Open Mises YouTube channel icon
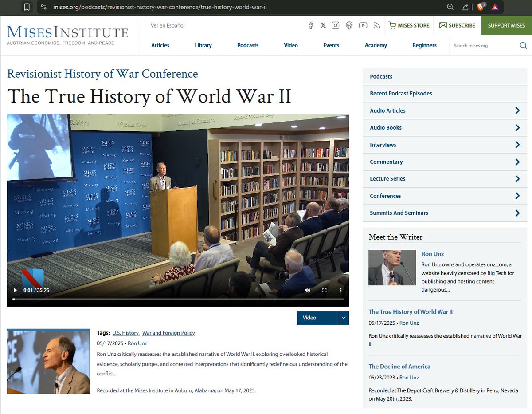The image size is (532, 414). 363,25
